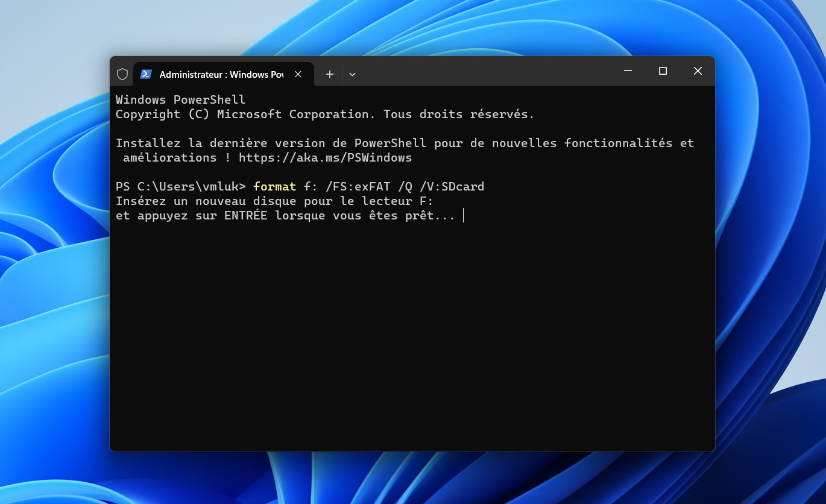Click the shield icon left of the tab
The height and width of the screenshot is (504, 826).
click(122, 74)
